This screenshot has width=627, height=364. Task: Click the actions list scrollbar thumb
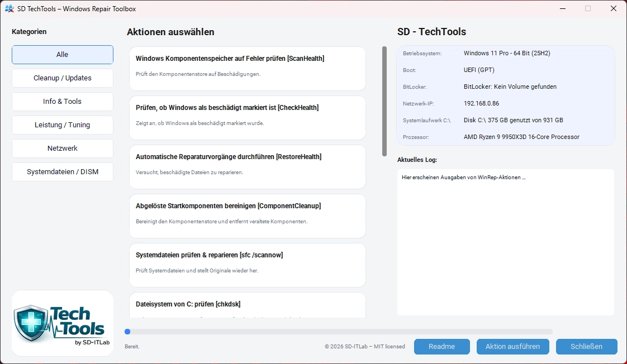pyautogui.click(x=384, y=101)
